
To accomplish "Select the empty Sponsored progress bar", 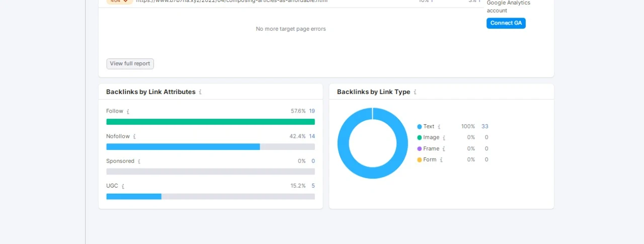I will click(210, 172).
